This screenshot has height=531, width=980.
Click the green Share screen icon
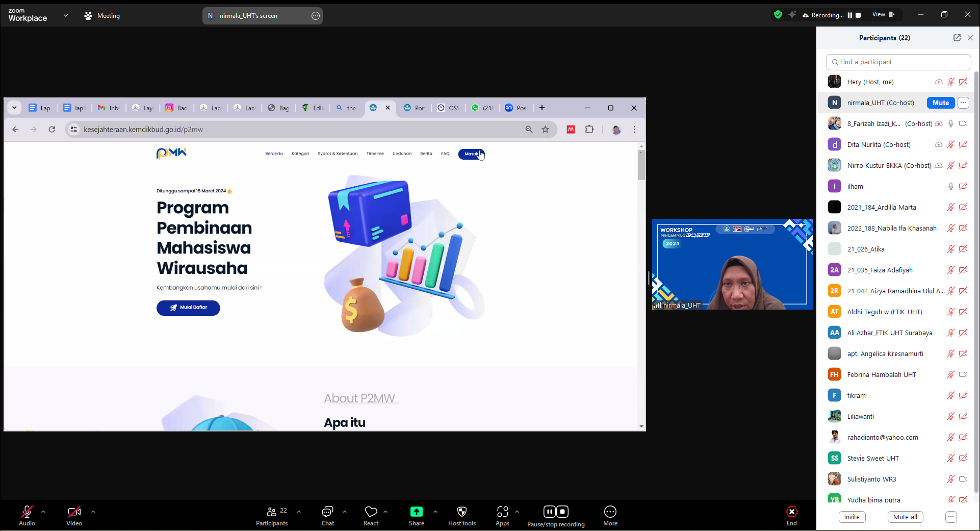(416, 512)
